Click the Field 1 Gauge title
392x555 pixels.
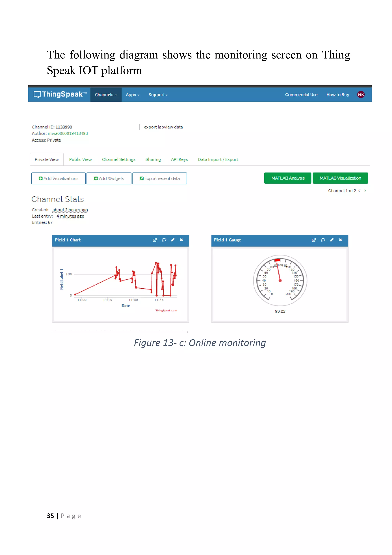227,240
